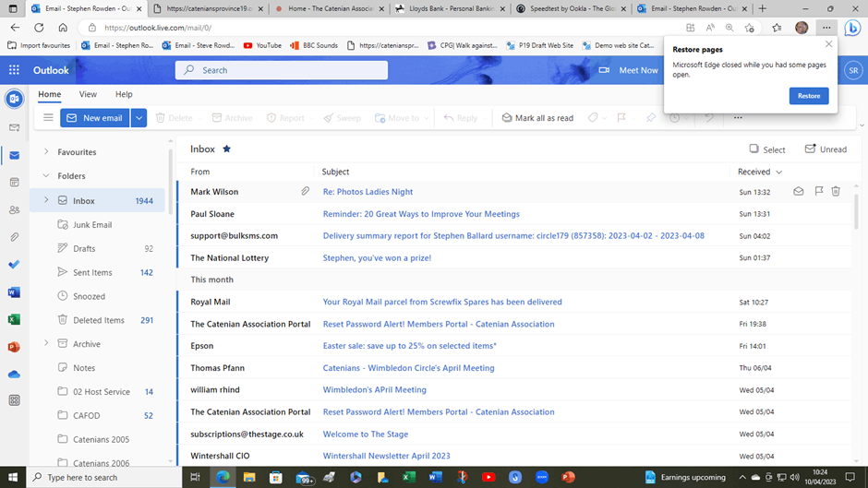Open the Outlook app launcher grid
The width and height of the screenshot is (868, 488).
point(14,70)
